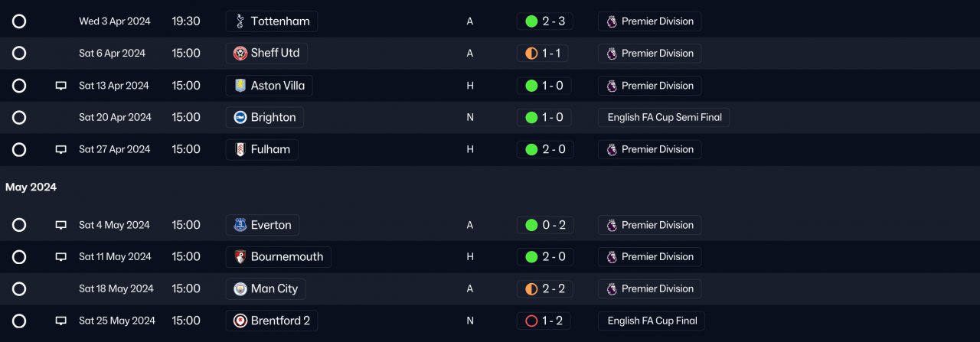Viewport: 980px width, 342px height.
Task: Click the Brighton club crest icon
Action: 240,118
